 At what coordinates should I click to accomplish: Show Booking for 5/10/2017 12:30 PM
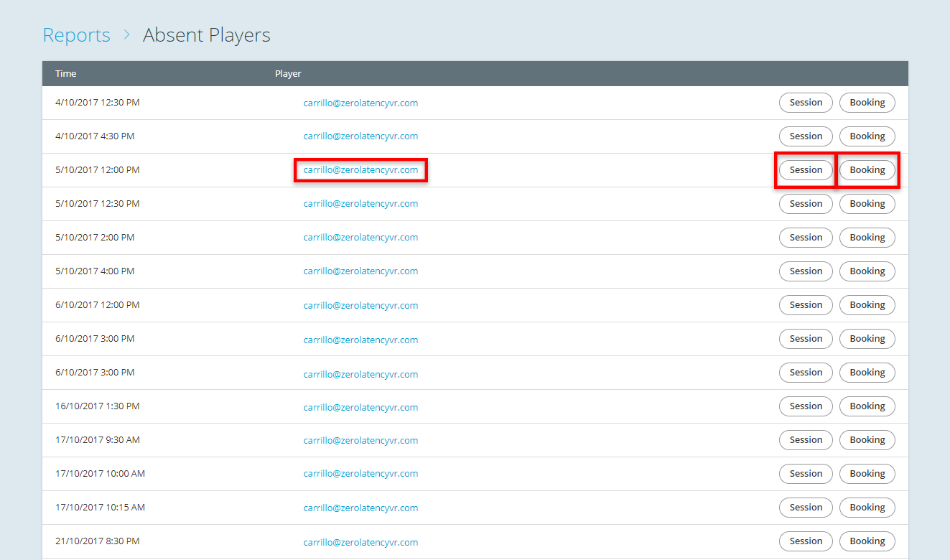867,204
